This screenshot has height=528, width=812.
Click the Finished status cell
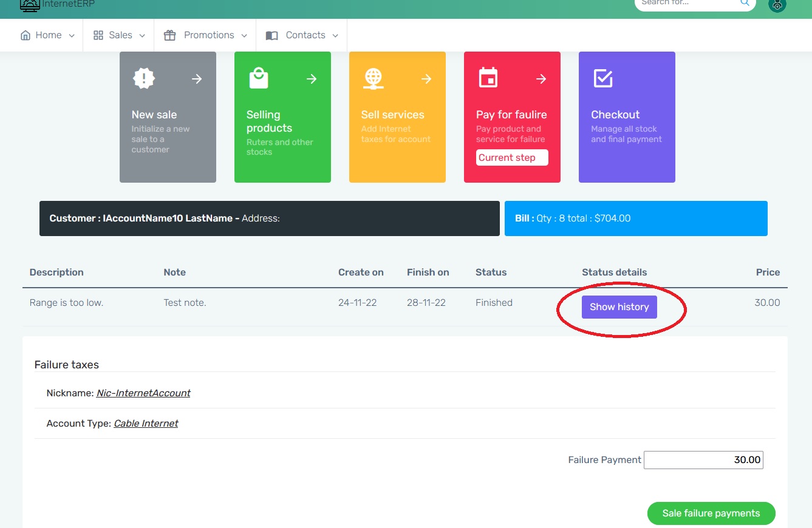(494, 303)
